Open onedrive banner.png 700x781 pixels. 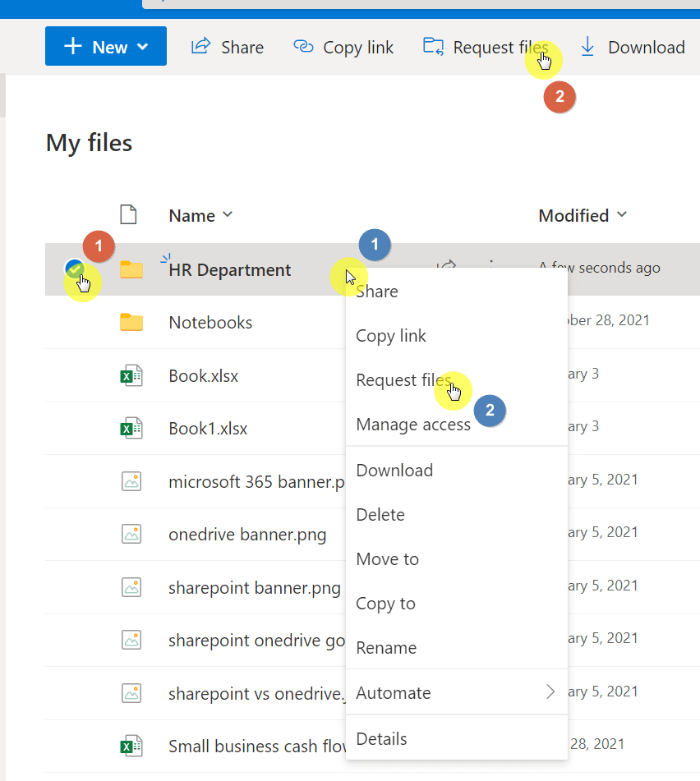247,535
